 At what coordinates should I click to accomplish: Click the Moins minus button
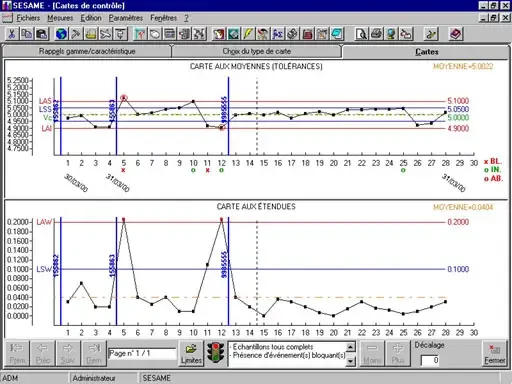(372, 354)
